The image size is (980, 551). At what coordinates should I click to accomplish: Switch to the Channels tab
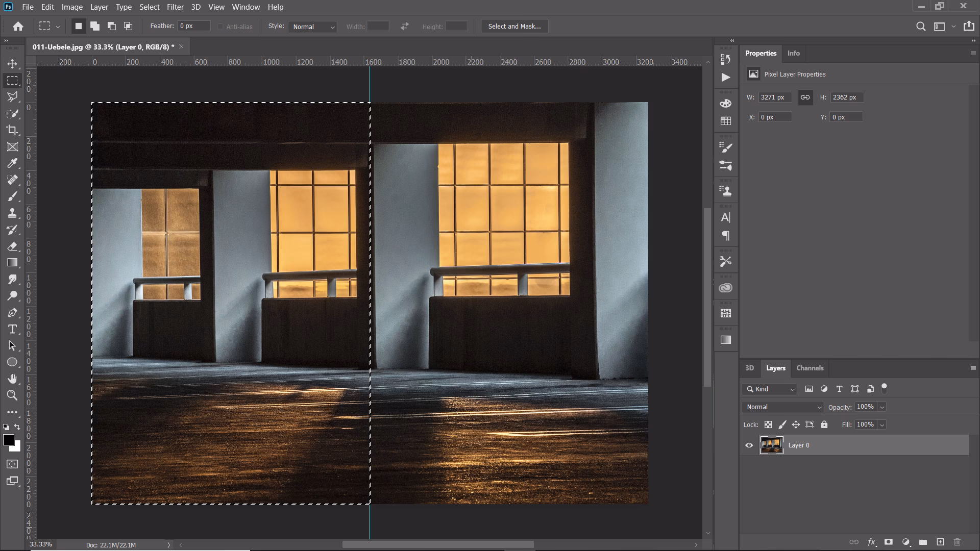click(810, 368)
